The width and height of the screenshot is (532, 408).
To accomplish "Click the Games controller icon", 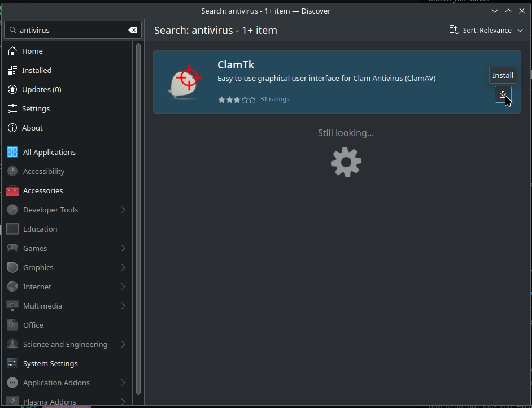I will [12, 248].
